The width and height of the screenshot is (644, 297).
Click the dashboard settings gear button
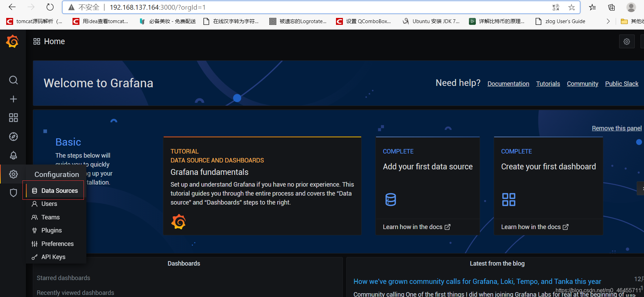tap(627, 41)
